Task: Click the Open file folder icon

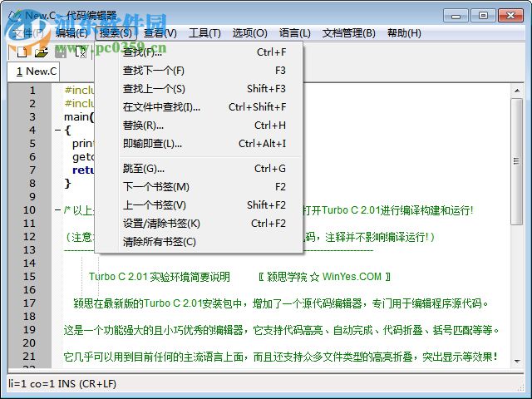Action: [x=42, y=52]
